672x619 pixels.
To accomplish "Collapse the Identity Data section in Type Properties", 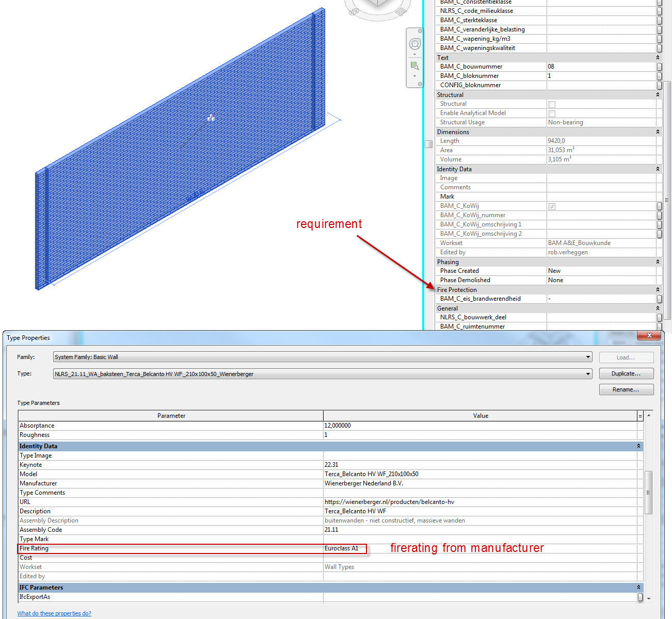I will tap(638, 446).
